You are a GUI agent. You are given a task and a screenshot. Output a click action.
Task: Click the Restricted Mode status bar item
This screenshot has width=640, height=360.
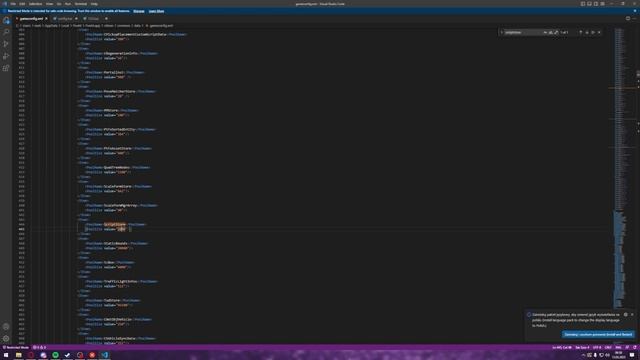(x=16, y=347)
